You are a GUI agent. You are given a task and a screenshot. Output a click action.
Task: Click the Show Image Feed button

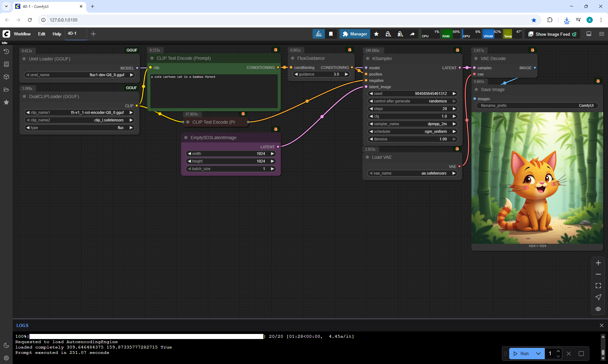(x=553, y=34)
